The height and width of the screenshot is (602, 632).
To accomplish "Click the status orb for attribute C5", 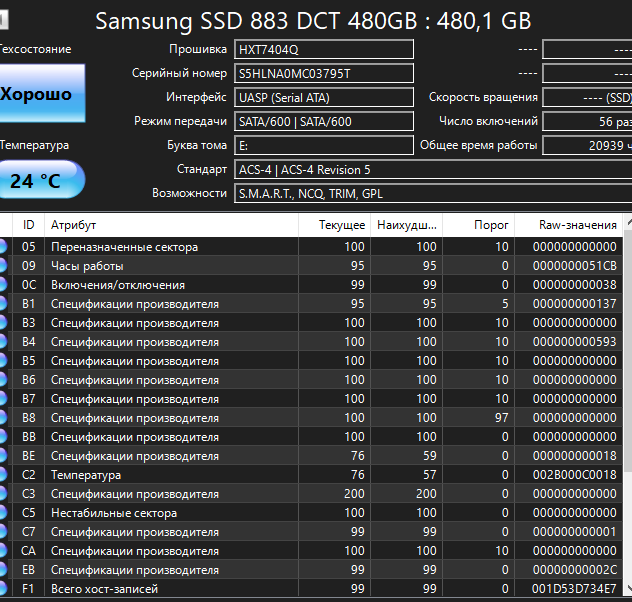I will coord(2,513).
